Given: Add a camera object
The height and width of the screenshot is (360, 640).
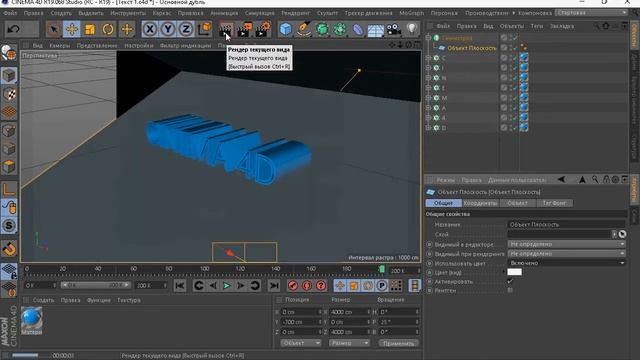Looking at the screenshot, I should pyautogui.click(x=393, y=29).
